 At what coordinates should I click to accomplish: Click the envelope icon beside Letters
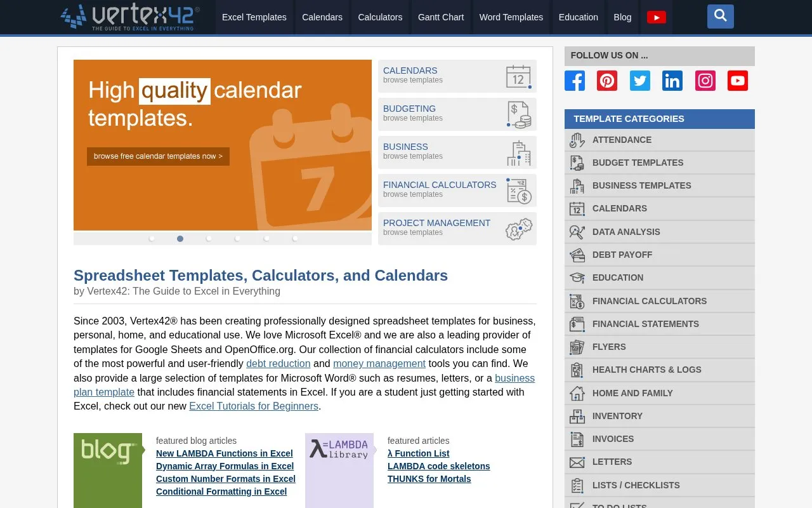tap(577, 462)
